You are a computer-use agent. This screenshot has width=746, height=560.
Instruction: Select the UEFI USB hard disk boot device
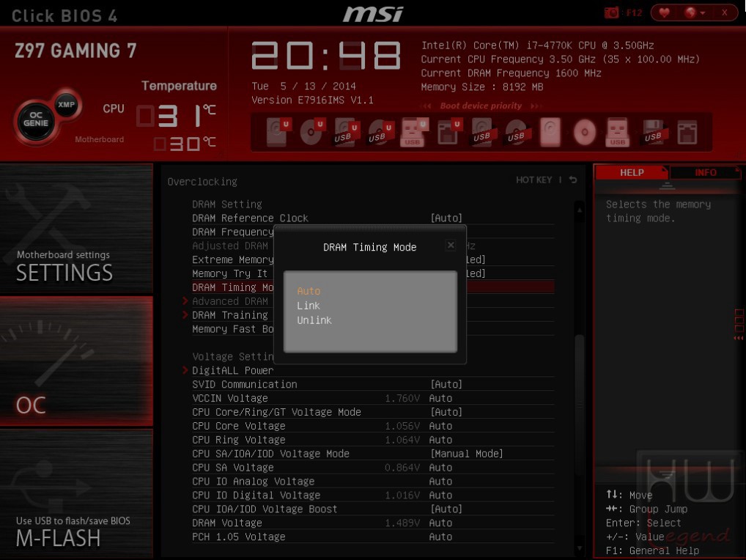click(345, 132)
